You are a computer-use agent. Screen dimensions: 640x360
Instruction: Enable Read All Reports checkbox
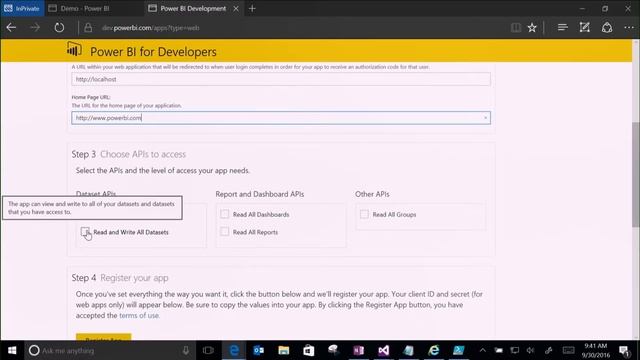[224, 231]
